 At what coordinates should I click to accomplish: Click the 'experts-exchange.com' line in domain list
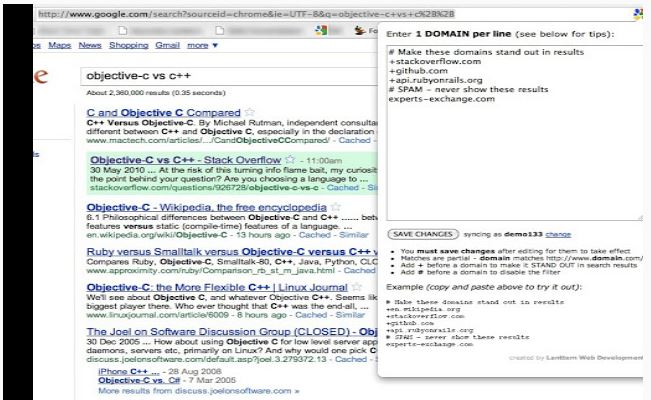[x=442, y=99]
